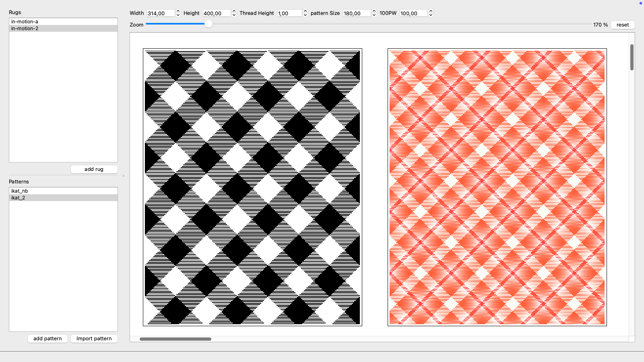This screenshot has height=362, width=644.
Task: Edit the Thread Height field
Action: click(289, 13)
